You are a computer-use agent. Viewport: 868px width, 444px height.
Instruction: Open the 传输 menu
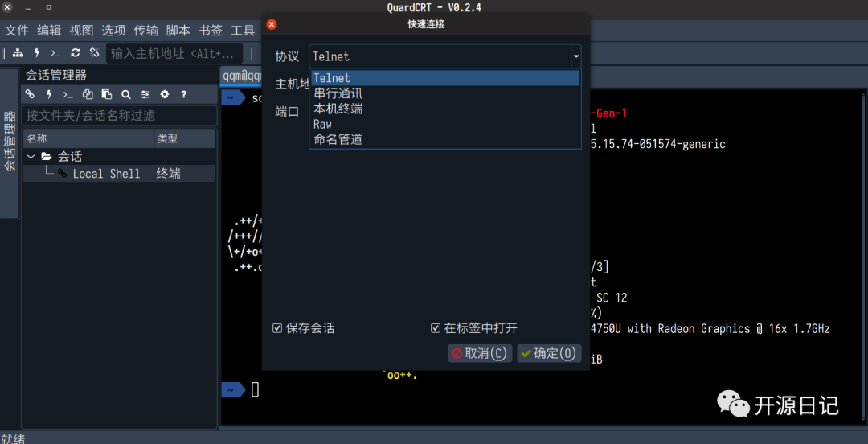pos(145,31)
